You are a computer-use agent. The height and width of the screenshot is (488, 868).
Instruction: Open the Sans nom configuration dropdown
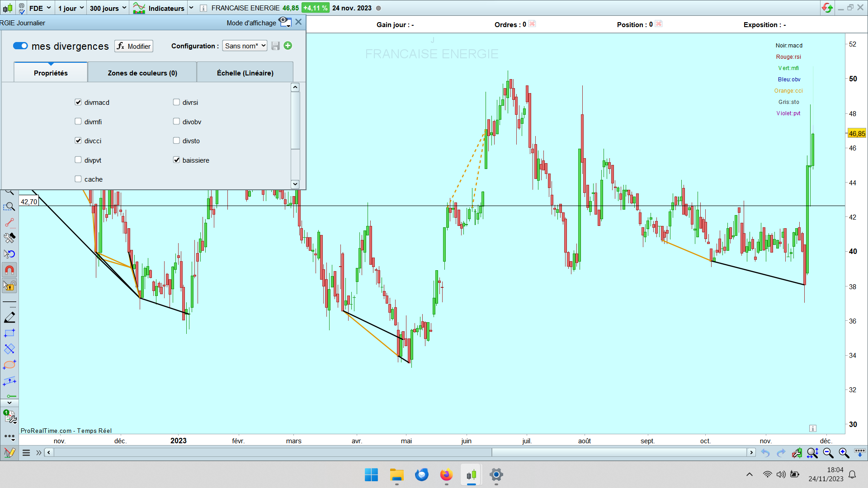[x=245, y=46]
